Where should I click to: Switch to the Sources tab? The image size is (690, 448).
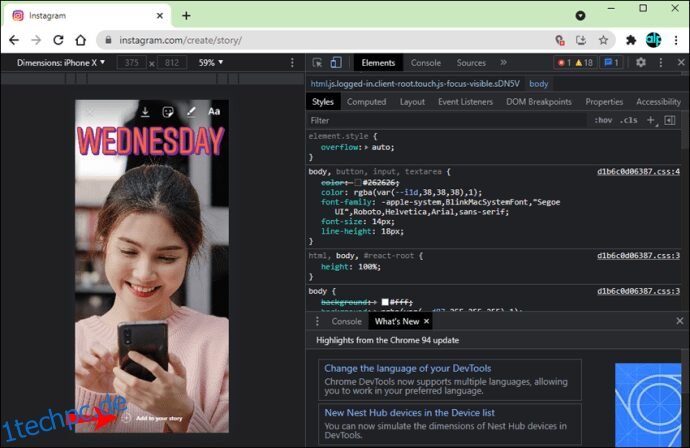(471, 63)
